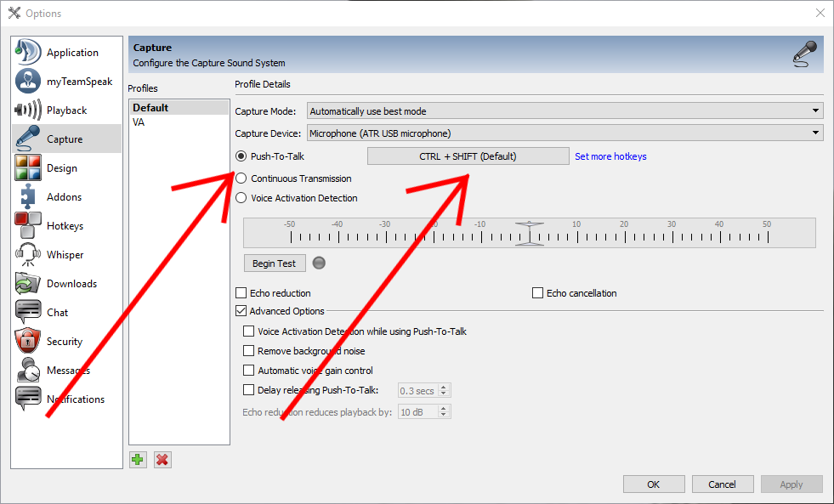Image resolution: width=834 pixels, height=504 pixels.
Task: Open the Notifications section label
Action: 76,399
